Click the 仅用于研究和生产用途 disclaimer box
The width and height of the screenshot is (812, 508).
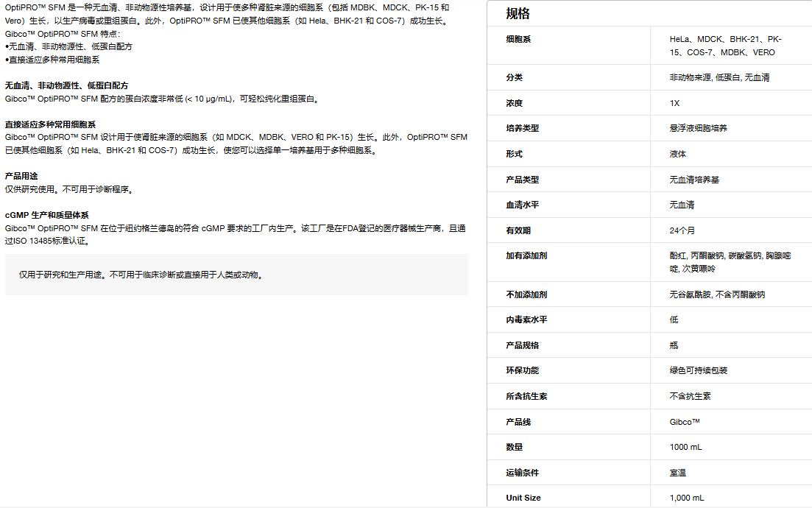[236, 275]
